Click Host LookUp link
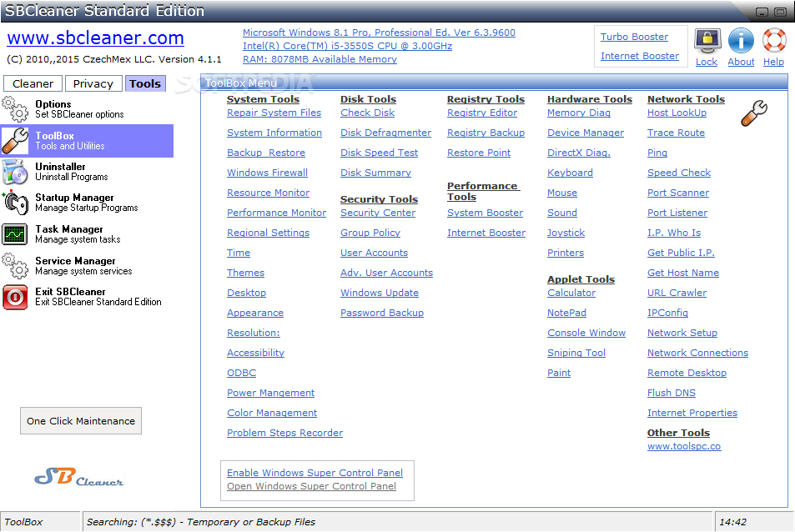Image resolution: width=795 pixels, height=532 pixels. pyautogui.click(x=677, y=113)
